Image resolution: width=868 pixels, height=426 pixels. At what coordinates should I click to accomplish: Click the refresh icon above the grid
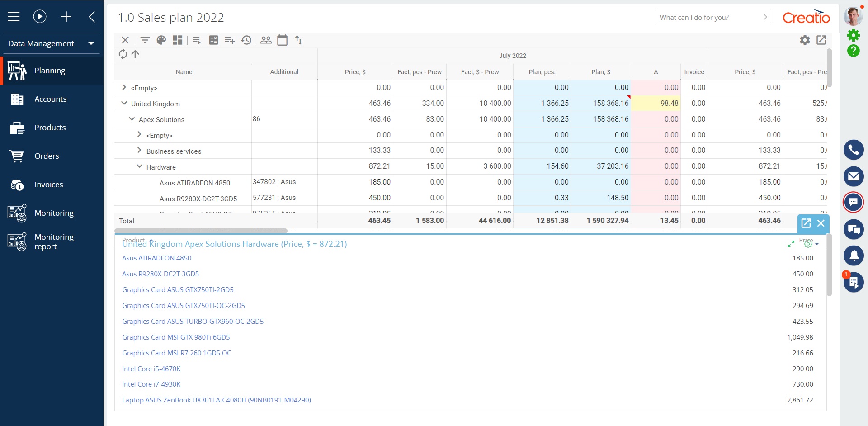[123, 54]
